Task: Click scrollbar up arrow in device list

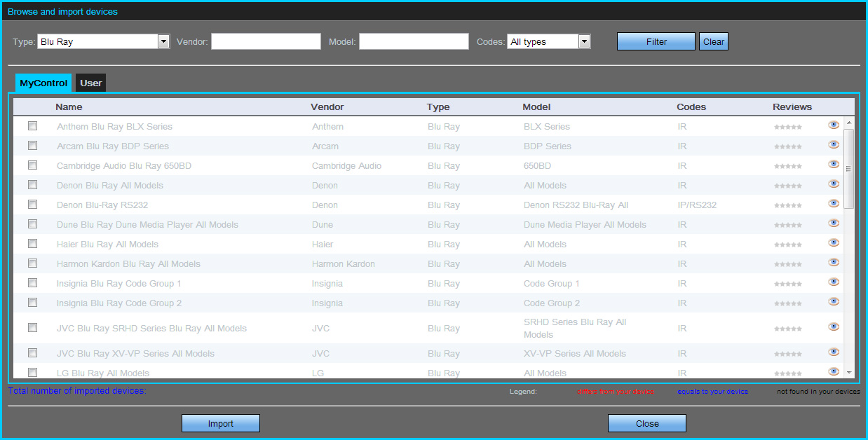Action: tap(848, 123)
